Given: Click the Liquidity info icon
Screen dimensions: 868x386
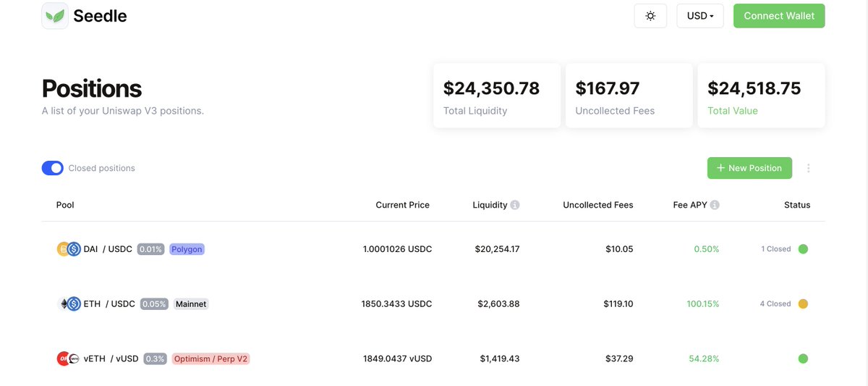Looking at the screenshot, I should click(x=515, y=205).
